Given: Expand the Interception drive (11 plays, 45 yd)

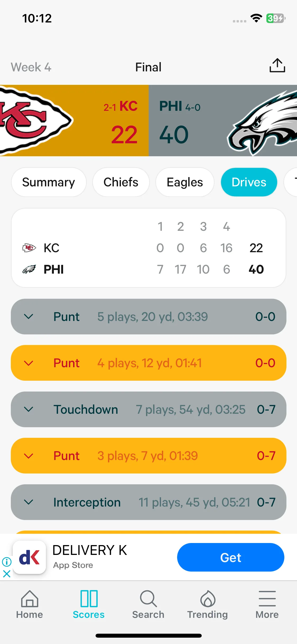Looking at the screenshot, I should pos(148,502).
